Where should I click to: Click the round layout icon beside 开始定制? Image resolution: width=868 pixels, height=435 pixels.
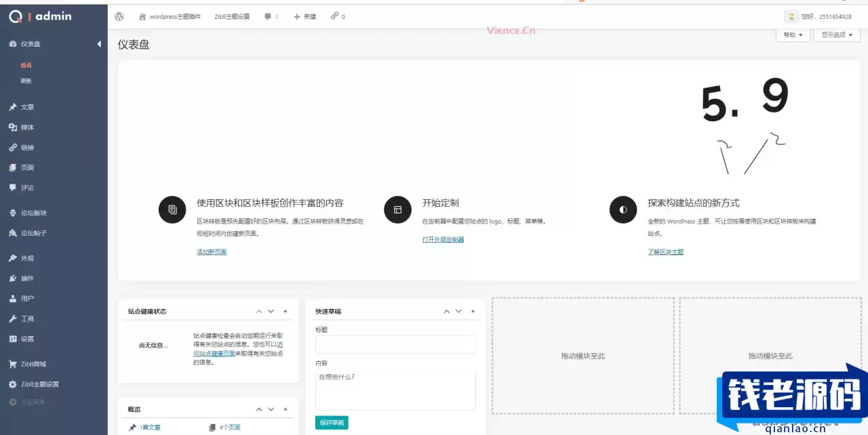pos(397,209)
